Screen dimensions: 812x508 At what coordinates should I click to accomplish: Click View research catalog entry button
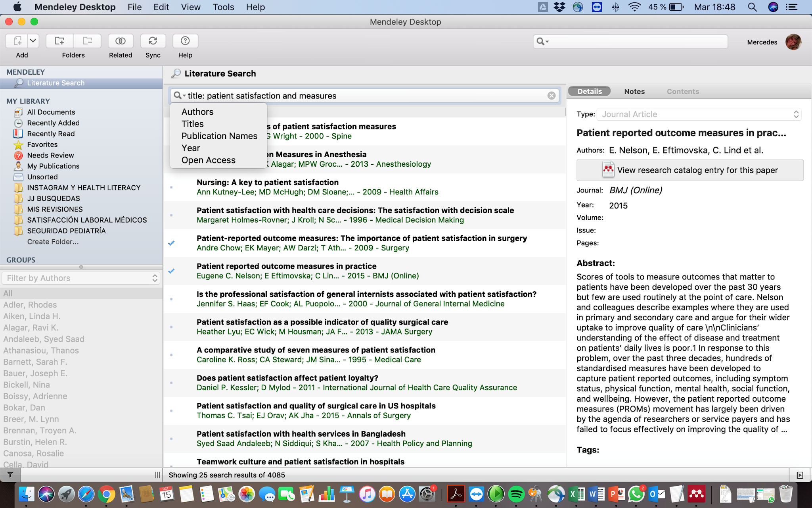[x=690, y=170]
